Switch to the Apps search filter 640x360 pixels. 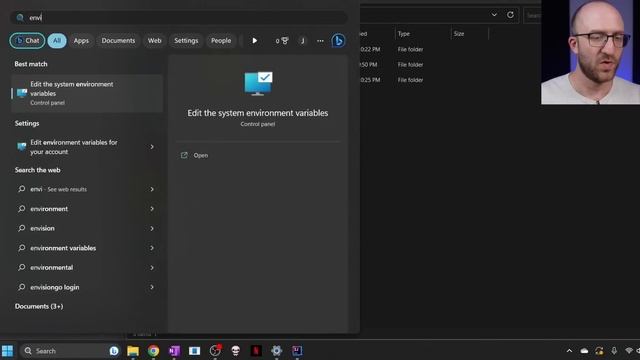point(81,40)
